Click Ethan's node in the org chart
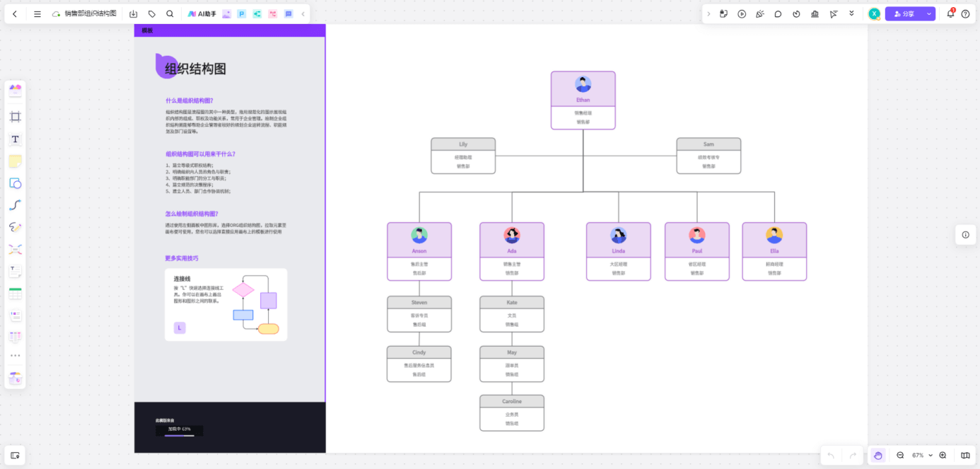 click(583, 100)
